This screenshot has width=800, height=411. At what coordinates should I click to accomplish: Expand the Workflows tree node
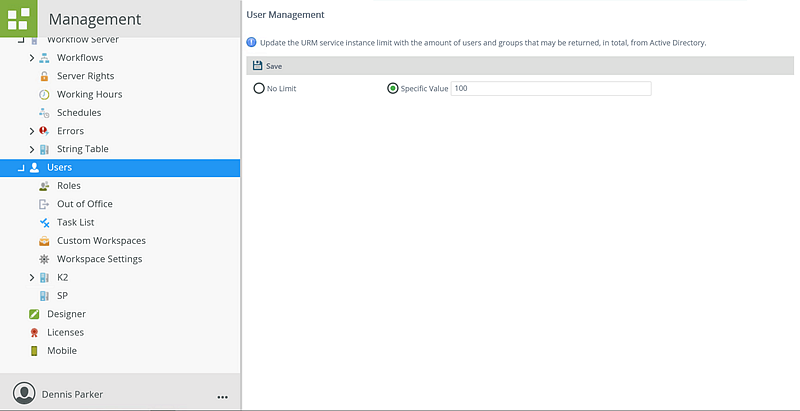click(32, 58)
